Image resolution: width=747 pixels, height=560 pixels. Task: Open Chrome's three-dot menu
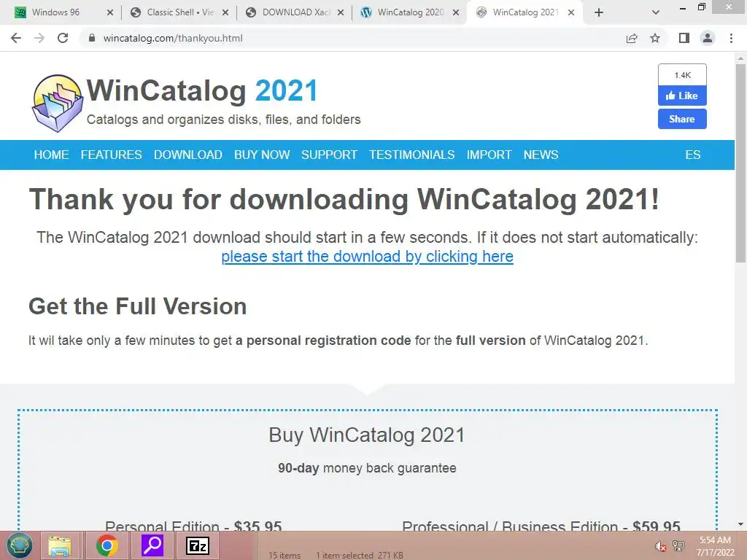tap(731, 38)
